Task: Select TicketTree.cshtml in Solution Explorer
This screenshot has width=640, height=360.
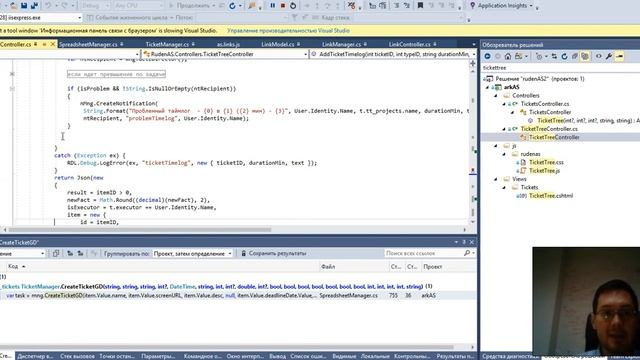Action: click(x=551, y=196)
